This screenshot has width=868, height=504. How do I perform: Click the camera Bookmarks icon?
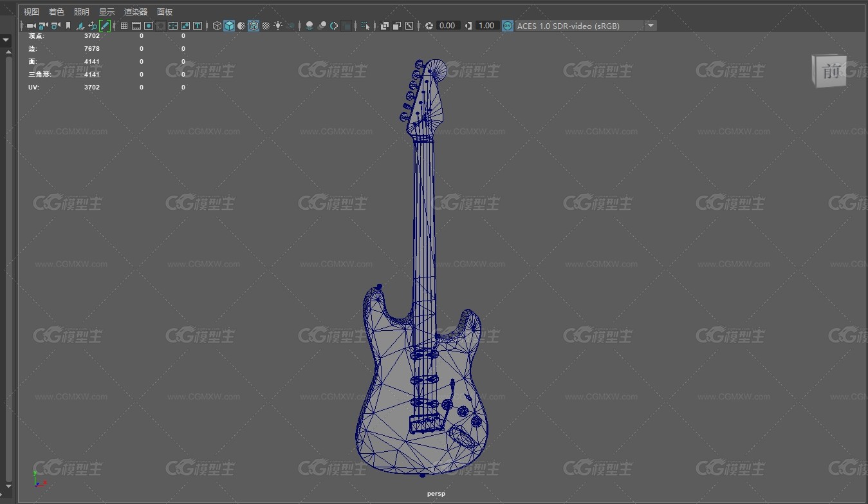pyautogui.click(x=68, y=26)
